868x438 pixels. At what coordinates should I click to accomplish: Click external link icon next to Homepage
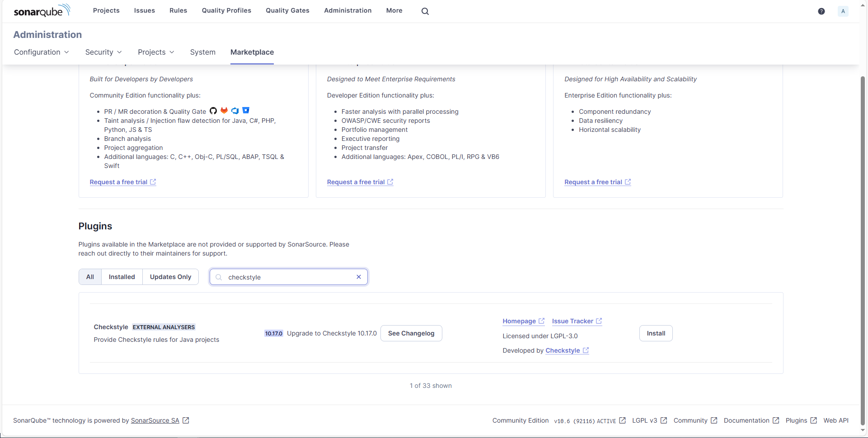click(541, 321)
